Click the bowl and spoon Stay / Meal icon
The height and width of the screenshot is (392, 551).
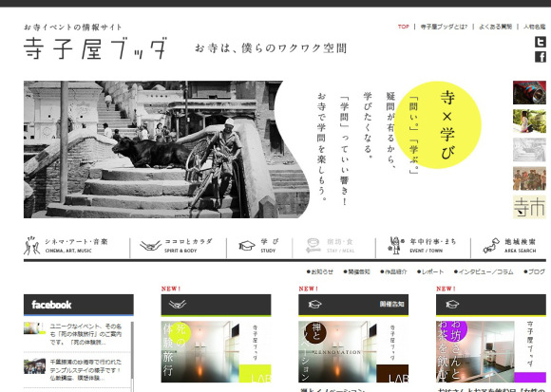point(313,245)
